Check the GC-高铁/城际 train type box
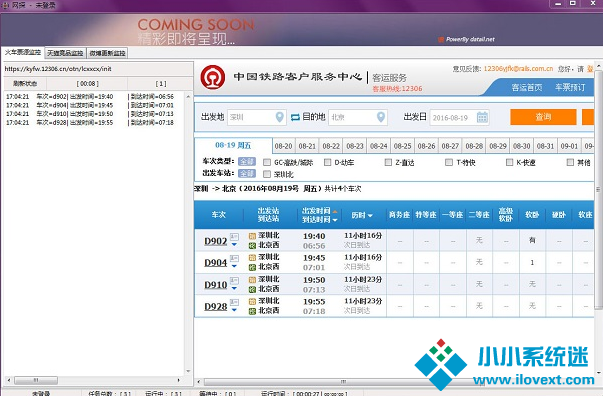Screen dimensions: 603x396 click(267, 162)
